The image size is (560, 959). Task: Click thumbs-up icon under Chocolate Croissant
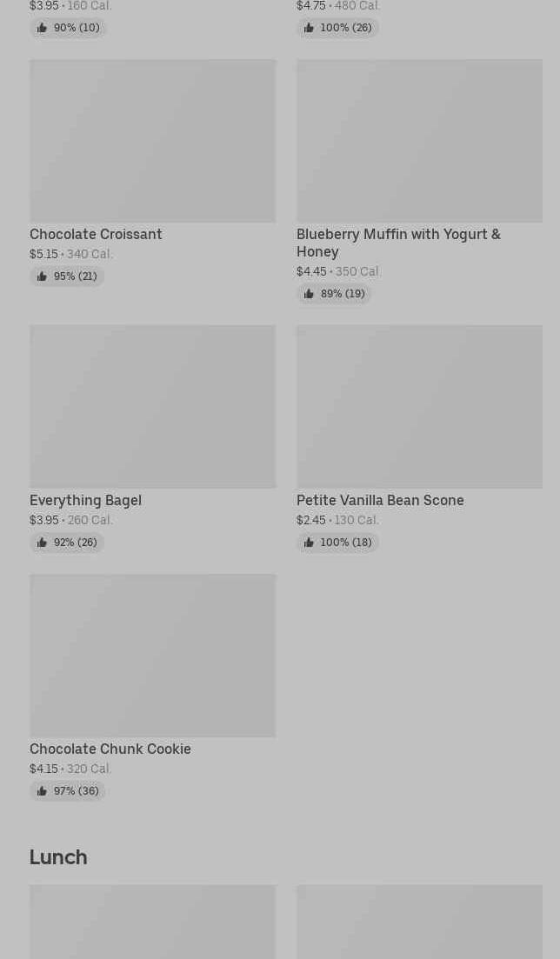coord(42,276)
